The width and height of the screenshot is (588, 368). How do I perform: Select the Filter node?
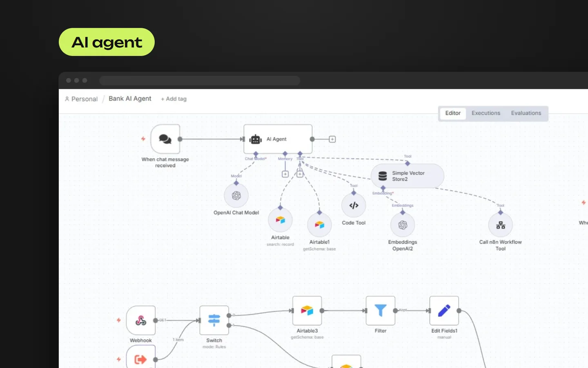point(381,311)
